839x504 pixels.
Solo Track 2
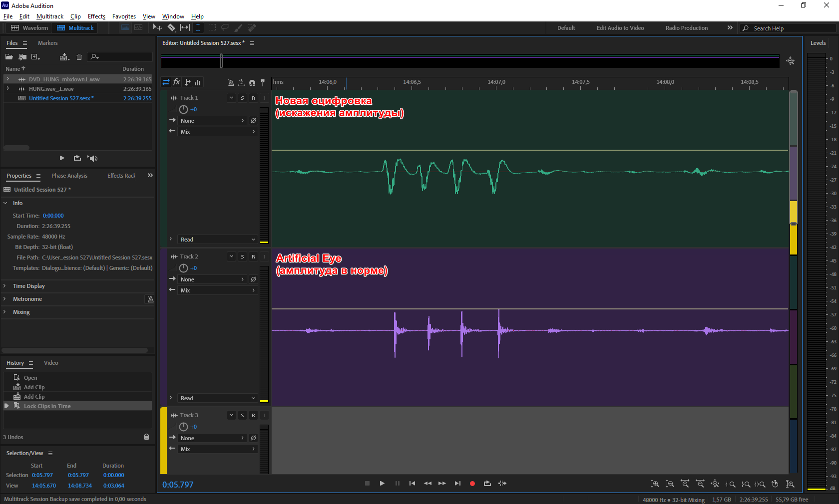pyautogui.click(x=242, y=257)
